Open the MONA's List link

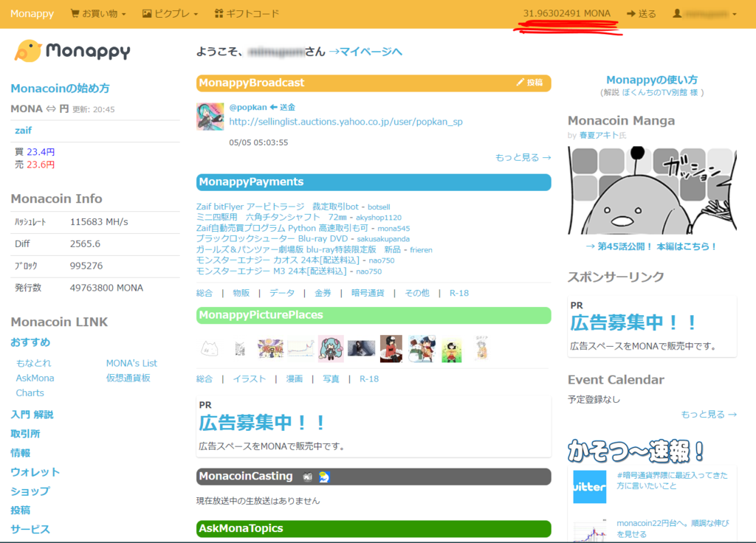(x=131, y=363)
